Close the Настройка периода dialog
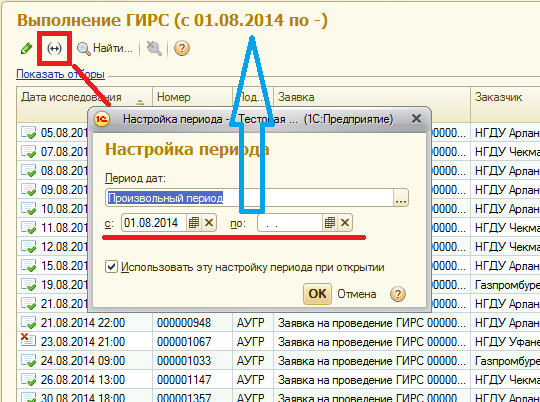The width and height of the screenshot is (540, 402). tap(416, 119)
